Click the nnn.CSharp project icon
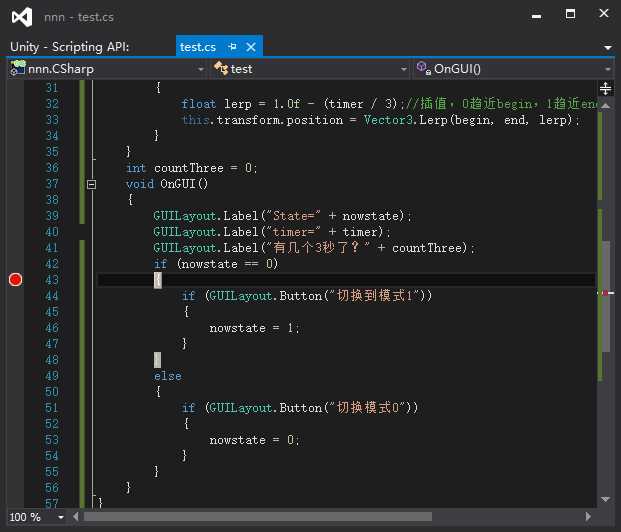 pyautogui.click(x=17, y=68)
